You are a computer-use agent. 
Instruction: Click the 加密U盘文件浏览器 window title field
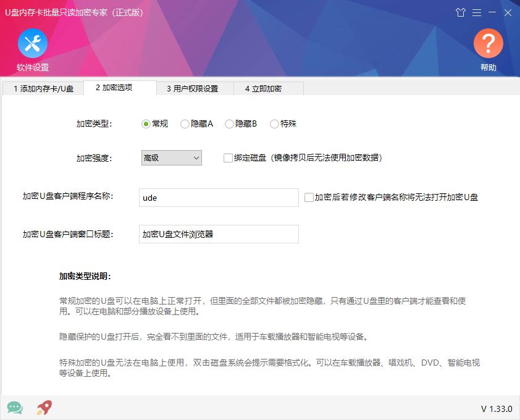[218, 234]
